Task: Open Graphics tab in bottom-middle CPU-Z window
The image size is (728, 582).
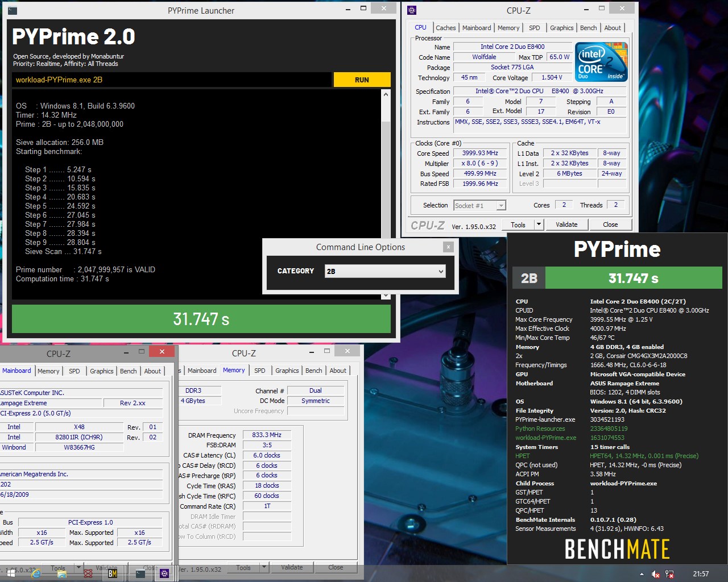Action: pos(287,371)
